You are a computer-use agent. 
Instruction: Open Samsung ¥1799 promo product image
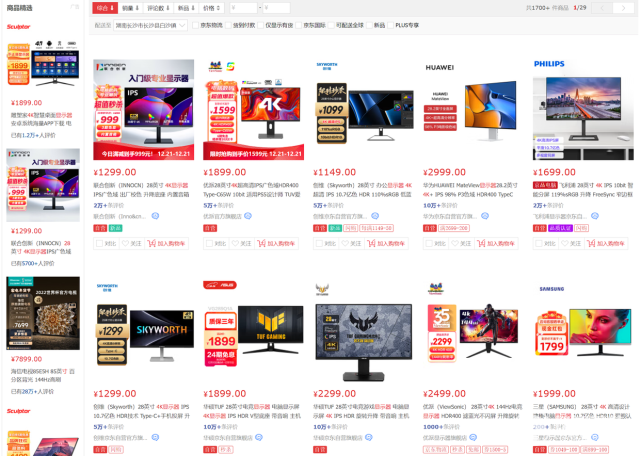(583, 332)
